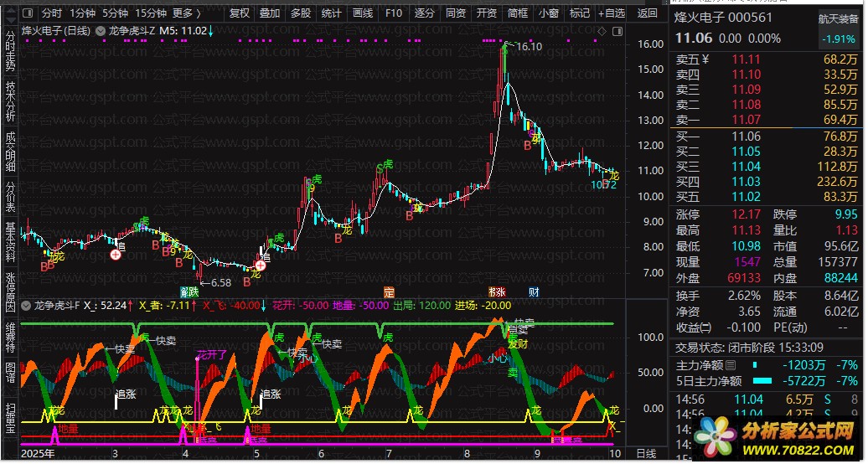
Task: Switch to the 分时 period
Action: [51, 13]
